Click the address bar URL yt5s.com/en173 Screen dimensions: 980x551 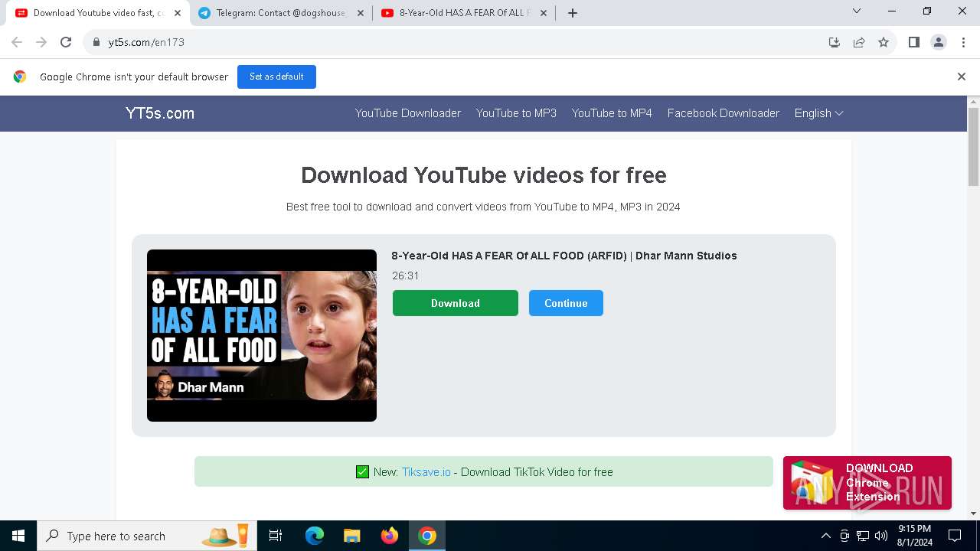click(x=146, y=42)
